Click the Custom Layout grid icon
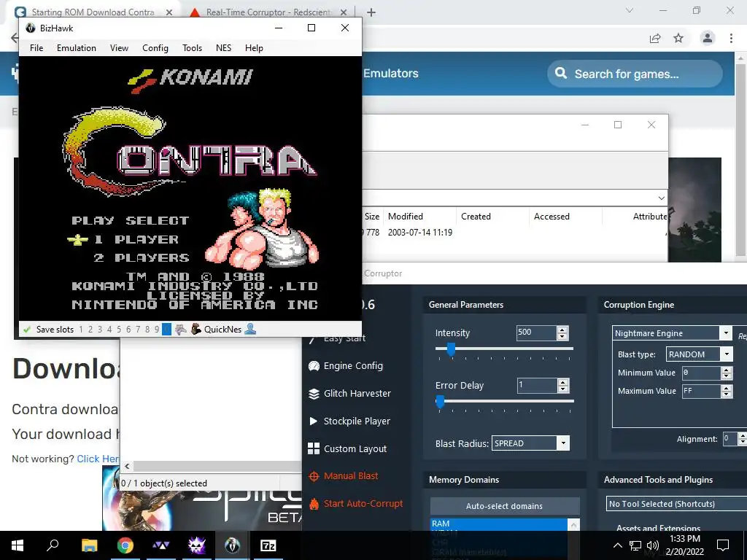The height and width of the screenshot is (560, 747). [314, 448]
